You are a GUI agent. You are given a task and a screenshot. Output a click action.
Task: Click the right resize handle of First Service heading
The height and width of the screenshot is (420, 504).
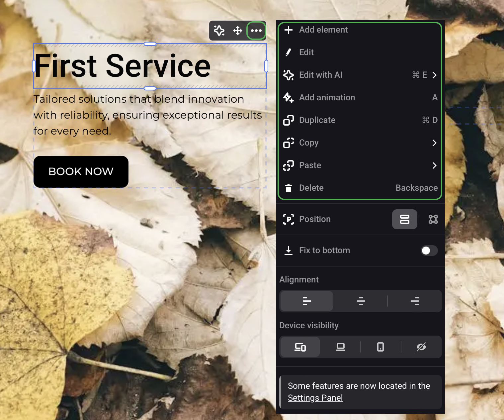(266, 66)
